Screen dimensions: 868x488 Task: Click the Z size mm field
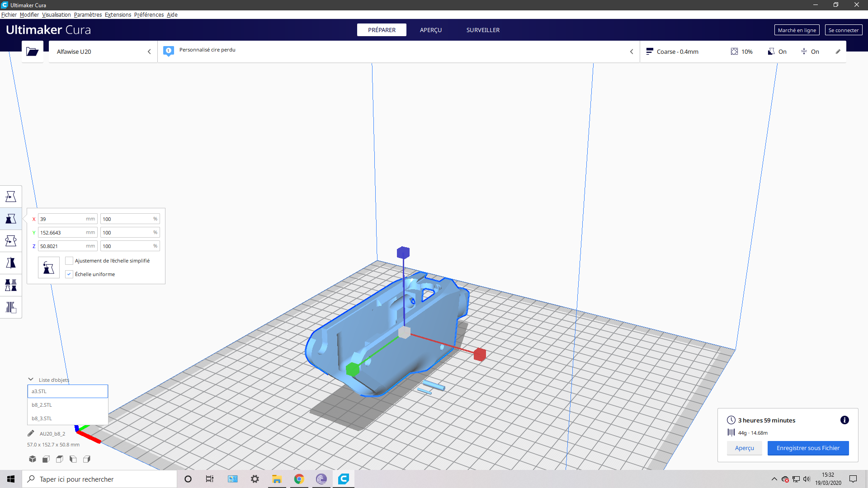click(68, 246)
